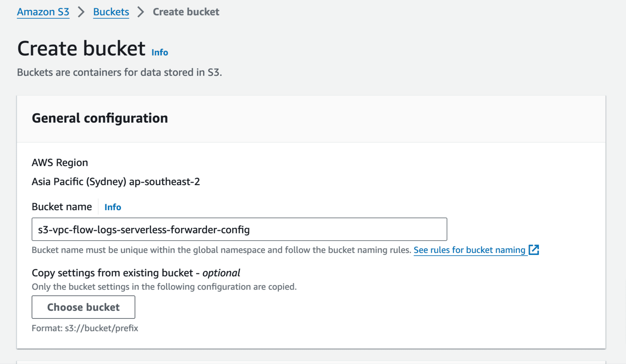Click the breadcrumb chevron before Create bucket
626x364 pixels.
click(x=141, y=12)
